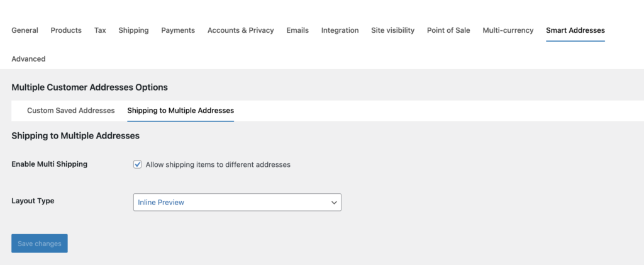The width and height of the screenshot is (644, 265).
Task: Open the Integration tab
Action: pos(340,30)
